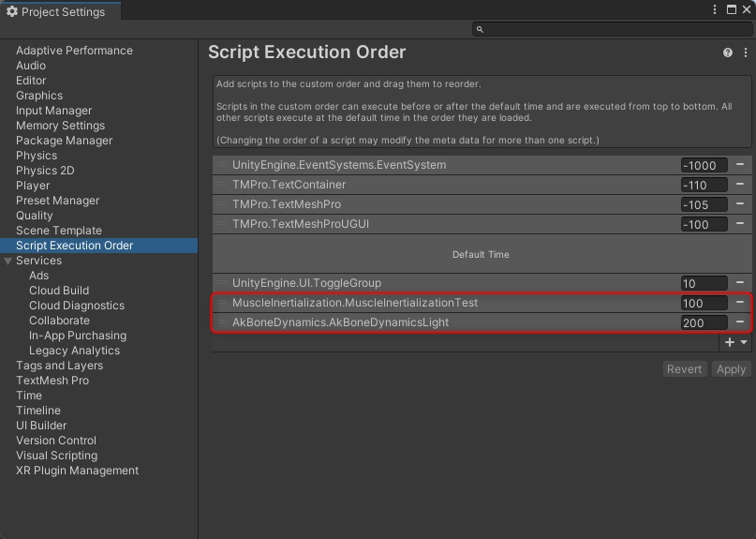Image resolution: width=756 pixels, height=539 pixels.
Task: Open the Audio settings category
Action: click(31, 66)
